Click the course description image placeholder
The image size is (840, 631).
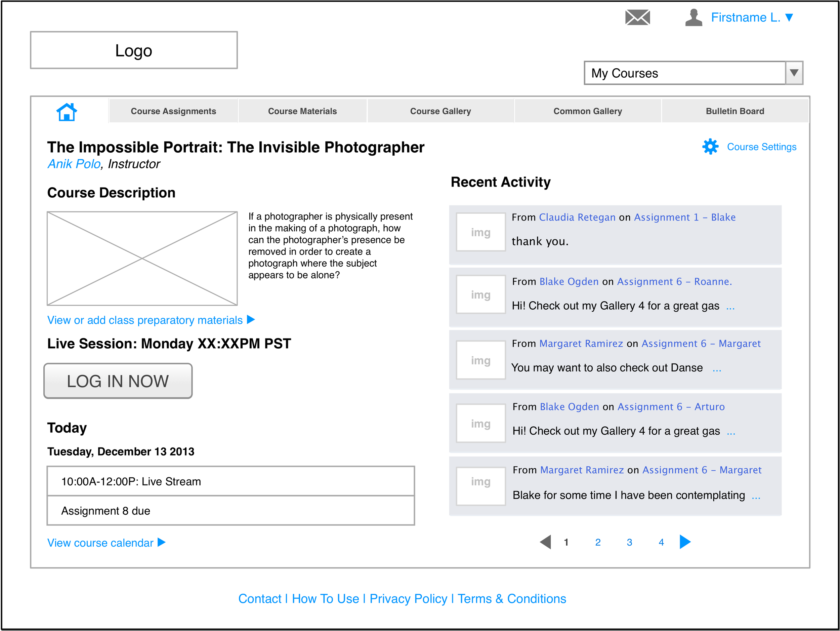pyautogui.click(x=142, y=258)
